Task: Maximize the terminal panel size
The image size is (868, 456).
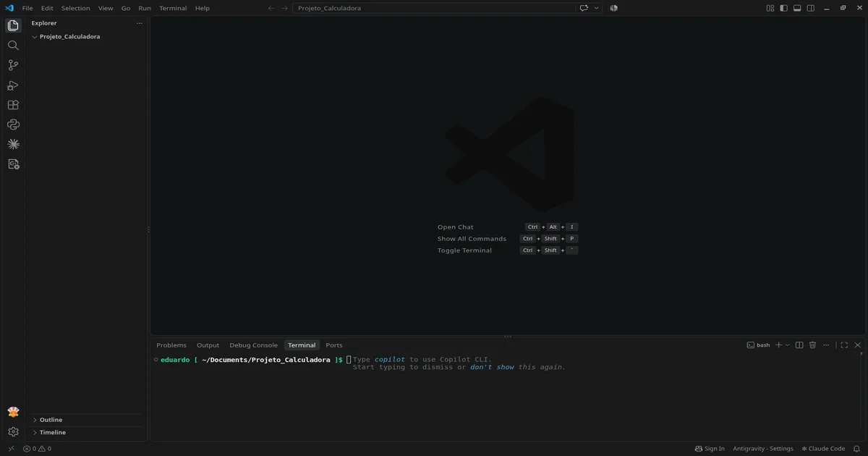Action: (843, 345)
